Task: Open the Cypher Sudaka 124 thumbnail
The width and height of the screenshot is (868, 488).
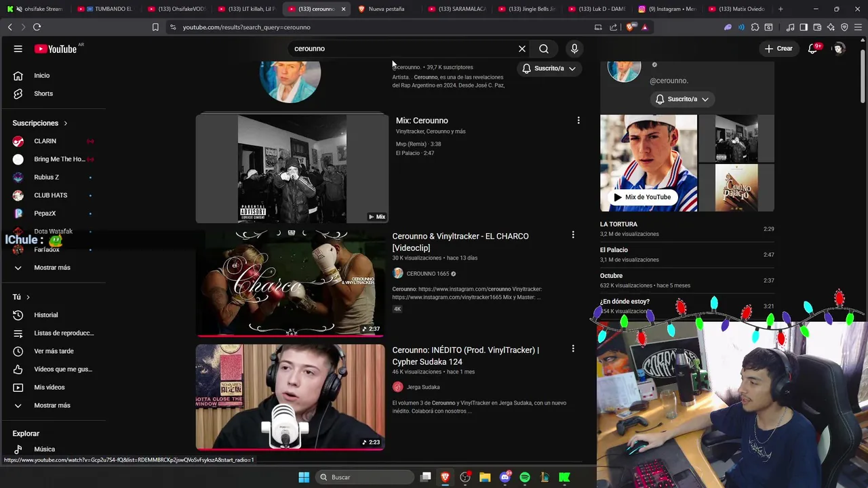Action: 290,397
